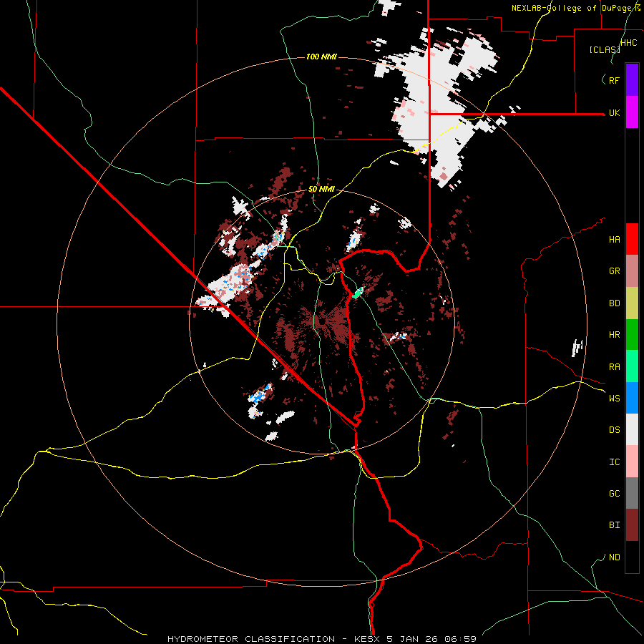Image resolution: width=644 pixels, height=644 pixels.
Task: Click the GR legend label
Action: tap(614, 271)
